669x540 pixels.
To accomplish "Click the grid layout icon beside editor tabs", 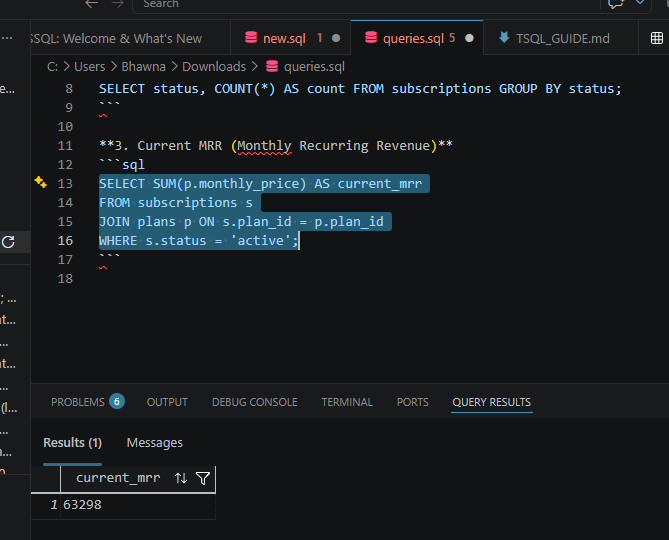I will (x=657, y=38).
